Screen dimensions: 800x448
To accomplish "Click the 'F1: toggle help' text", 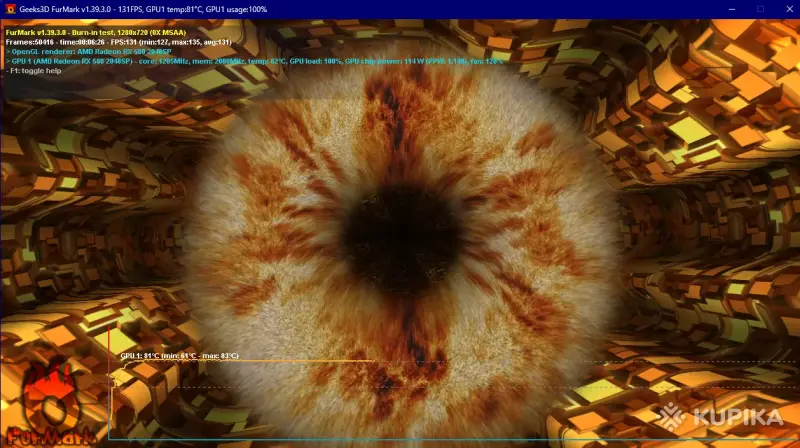I will coord(34,71).
